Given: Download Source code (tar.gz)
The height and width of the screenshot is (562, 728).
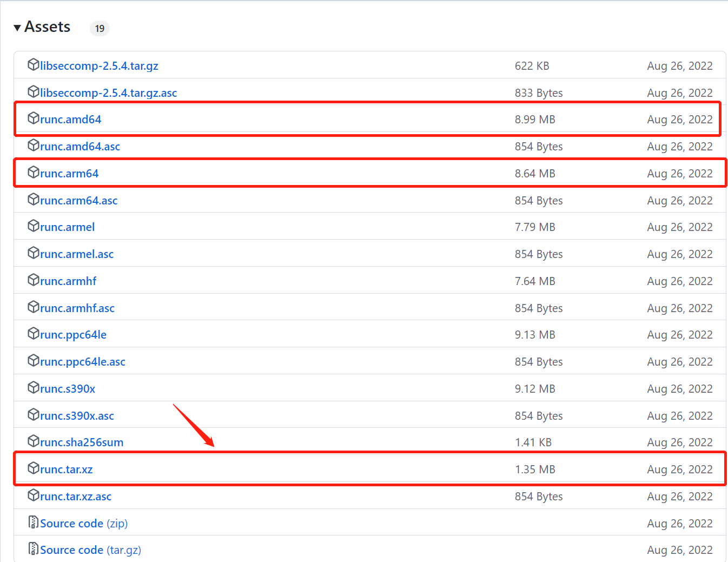Looking at the screenshot, I should coord(91,550).
